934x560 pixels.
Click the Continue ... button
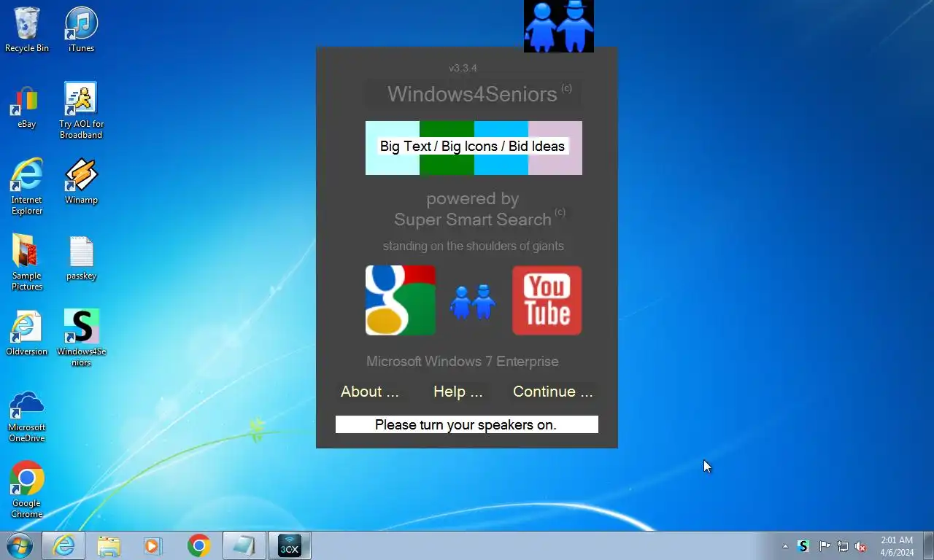(x=553, y=392)
